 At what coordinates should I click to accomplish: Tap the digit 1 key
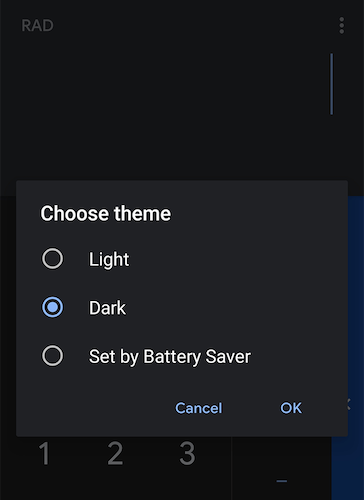(44, 453)
